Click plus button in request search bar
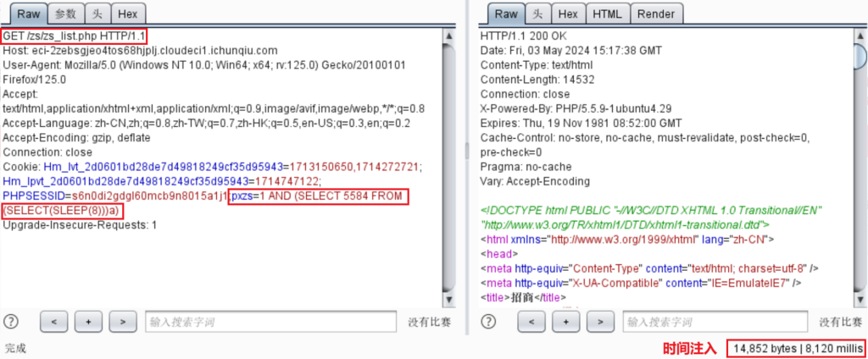 point(88,322)
